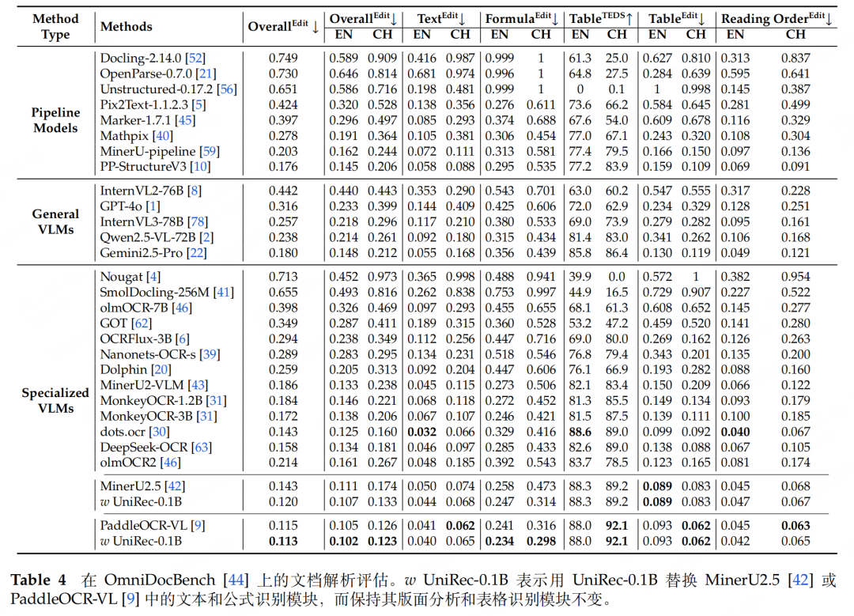Screen dimensions: 854x616
Task: Click reference [2] after Qwen2.5-VL-72B
Action: pos(206,237)
